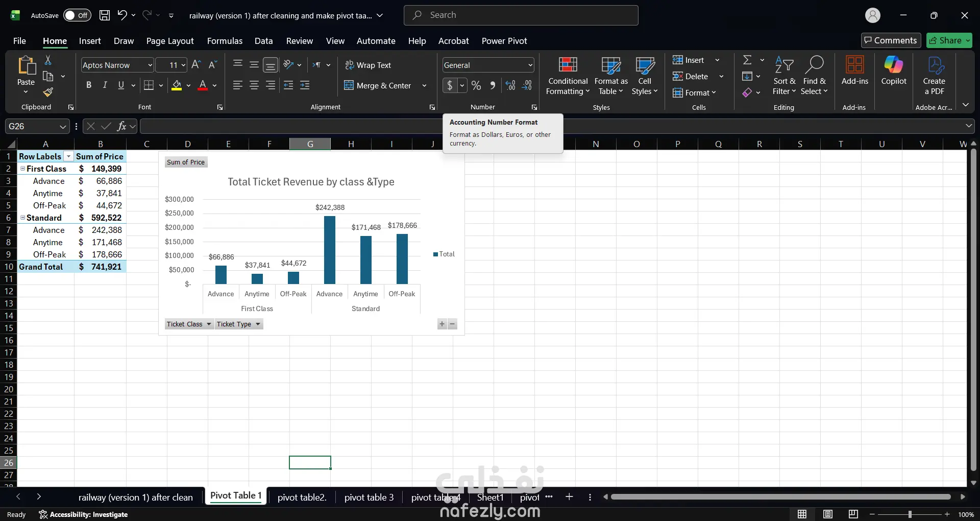Image resolution: width=980 pixels, height=521 pixels.
Task: Click Decrease Decimal icon
Action: [527, 85]
